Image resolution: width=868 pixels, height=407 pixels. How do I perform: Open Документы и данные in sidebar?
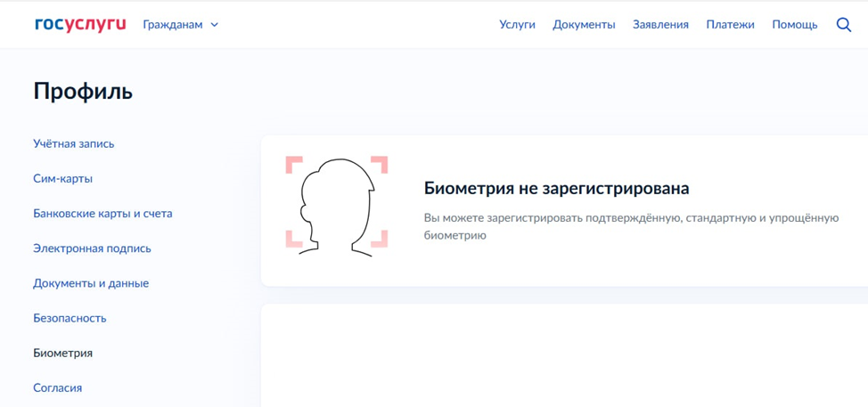point(91,283)
